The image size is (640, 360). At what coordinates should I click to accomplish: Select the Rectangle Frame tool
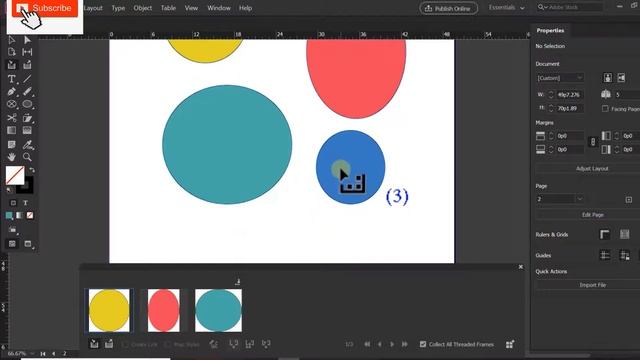coord(11,104)
